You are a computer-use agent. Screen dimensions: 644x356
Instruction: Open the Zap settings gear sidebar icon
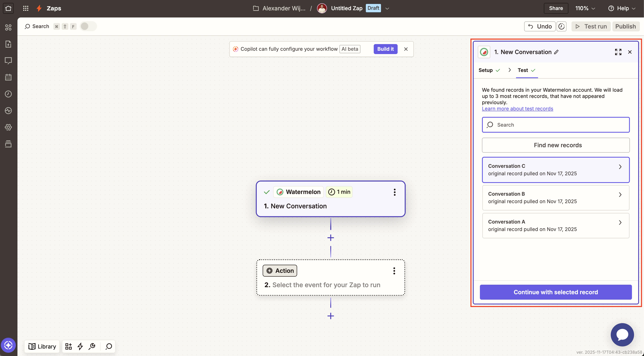(x=8, y=127)
